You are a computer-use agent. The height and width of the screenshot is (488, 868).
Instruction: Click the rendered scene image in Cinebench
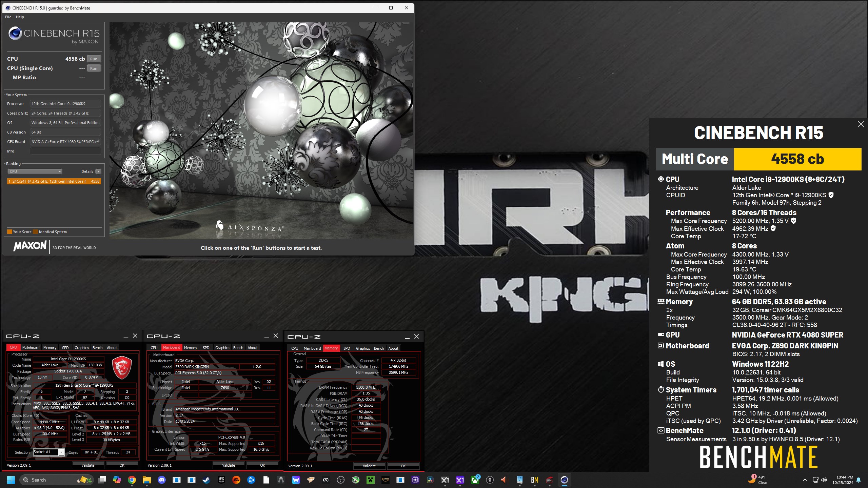(x=261, y=131)
